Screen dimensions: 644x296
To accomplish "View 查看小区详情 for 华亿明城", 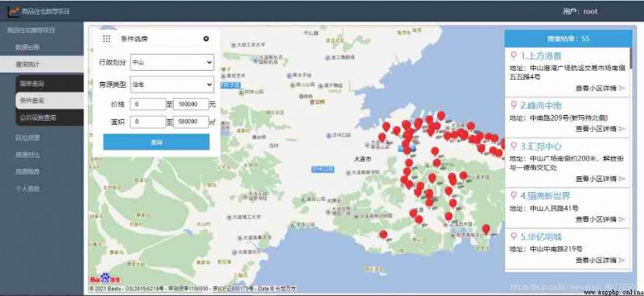I will click(600, 261).
